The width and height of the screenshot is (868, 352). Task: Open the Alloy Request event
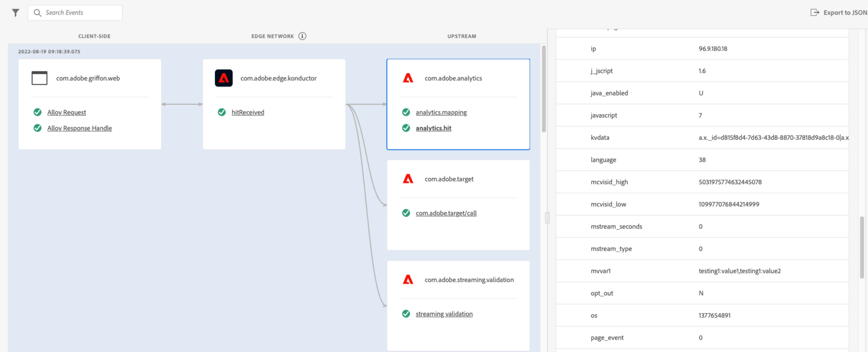66,112
